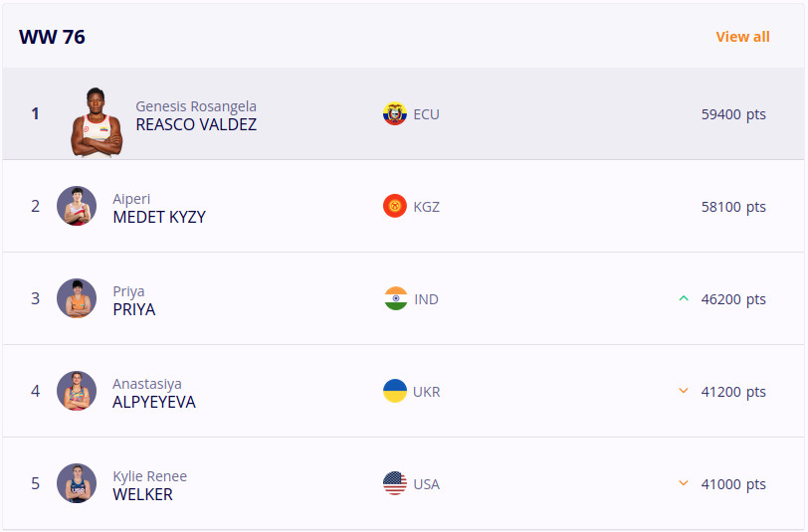Select the WELKER athlete name
This screenshot has width=808, height=532.
[142, 494]
